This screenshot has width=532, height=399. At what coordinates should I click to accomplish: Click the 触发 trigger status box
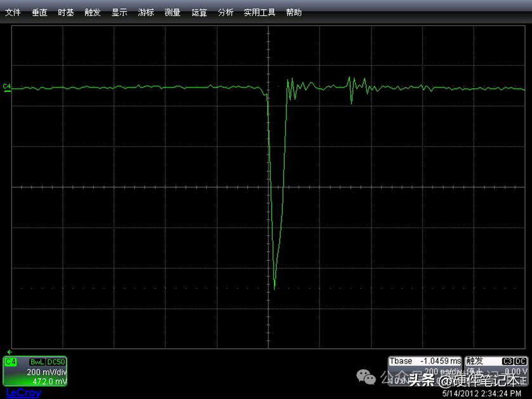pyautogui.click(x=473, y=361)
